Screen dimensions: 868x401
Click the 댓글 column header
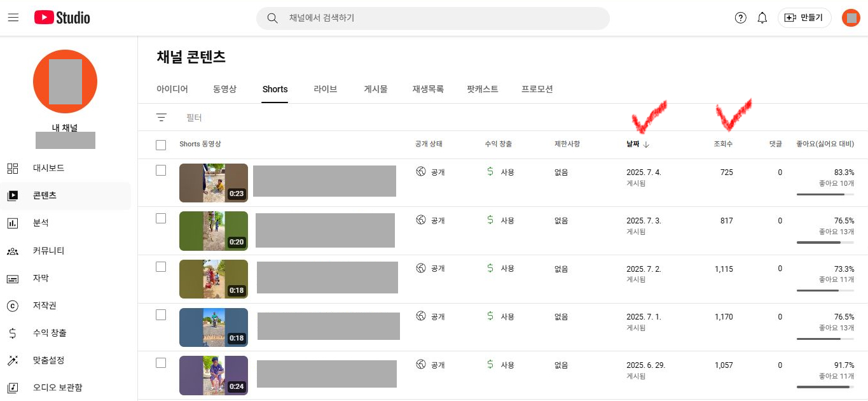click(x=775, y=144)
